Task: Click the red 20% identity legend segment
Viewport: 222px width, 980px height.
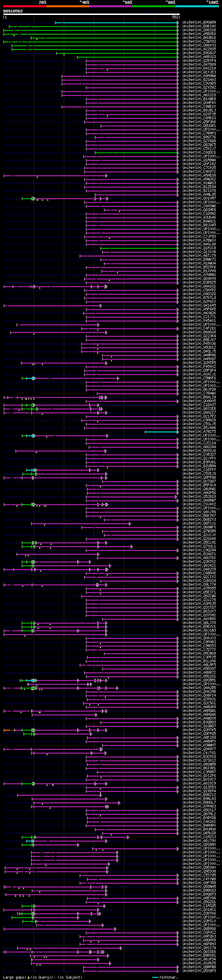Action: [x=25, y=6]
